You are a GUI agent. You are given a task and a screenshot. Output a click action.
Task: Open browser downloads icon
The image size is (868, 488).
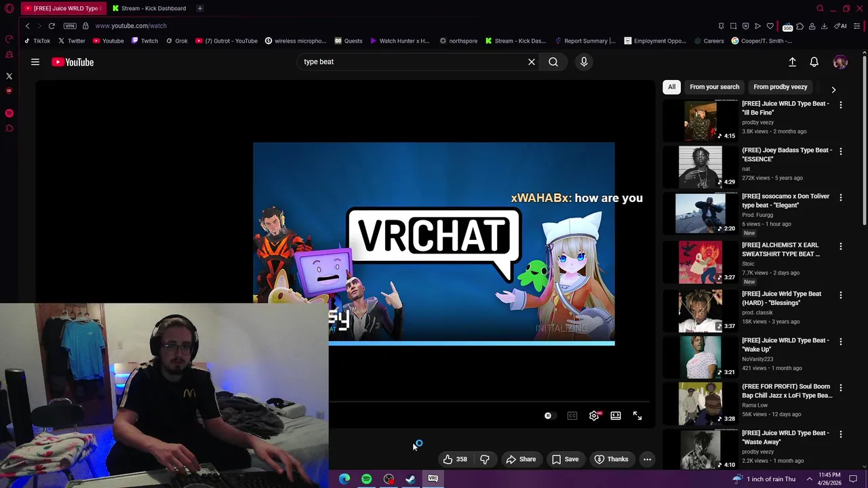(x=824, y=26)
